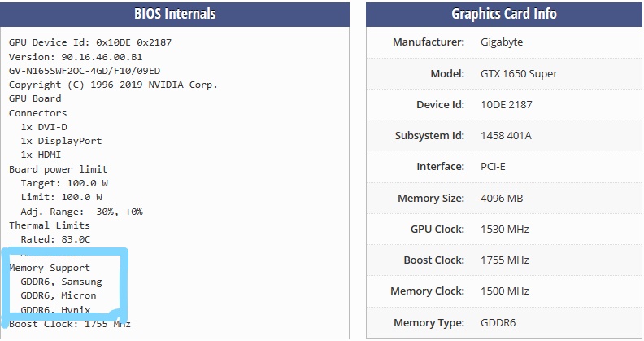Click the Subsystem Id value 1458 401A
This screenshot has width=644, height=341.
pyautogui.click(x=506, y=136)
